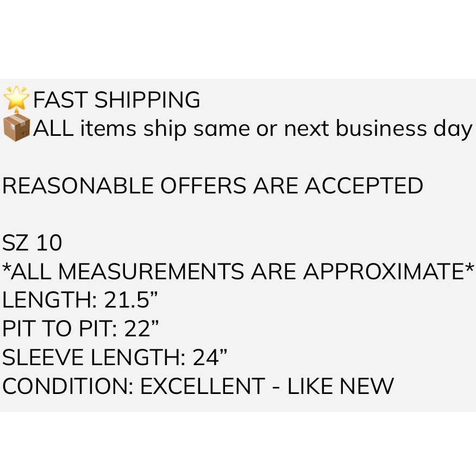The image size is (476, 476).
Task: Click the word ACCEPTED
Action: pyautogui.click(x=364, y=185)
